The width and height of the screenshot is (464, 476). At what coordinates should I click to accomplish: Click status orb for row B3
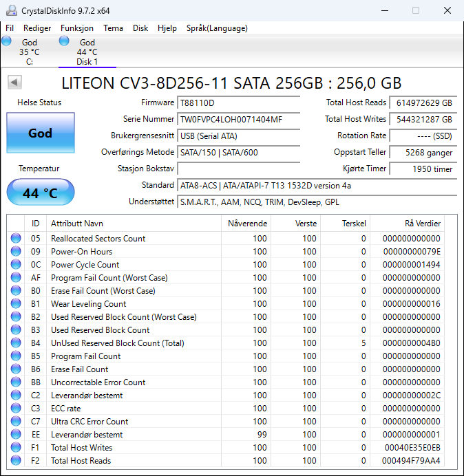(x=16, y=329)
